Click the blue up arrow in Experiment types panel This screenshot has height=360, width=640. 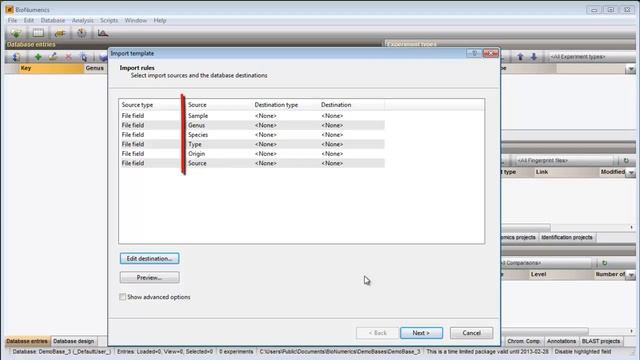(520, 57)
